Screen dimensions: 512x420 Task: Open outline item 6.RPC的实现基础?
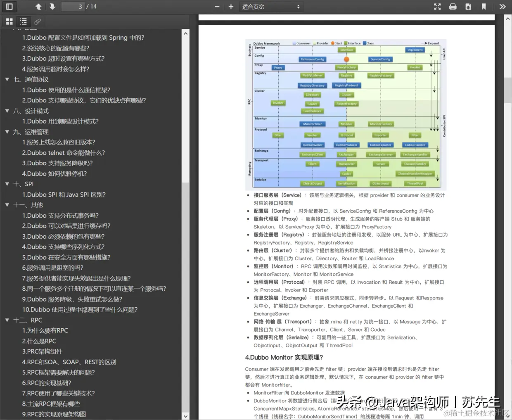pyautogui.click(x=47, y=383)
